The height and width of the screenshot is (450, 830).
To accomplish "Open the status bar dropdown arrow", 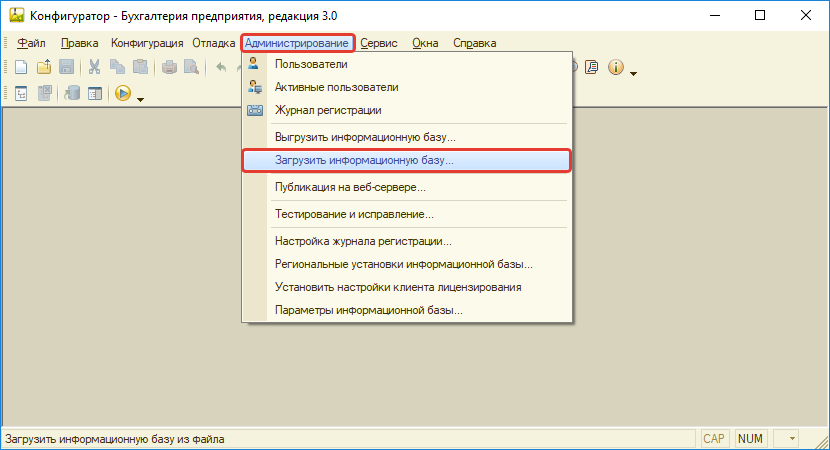I will 792,439.
